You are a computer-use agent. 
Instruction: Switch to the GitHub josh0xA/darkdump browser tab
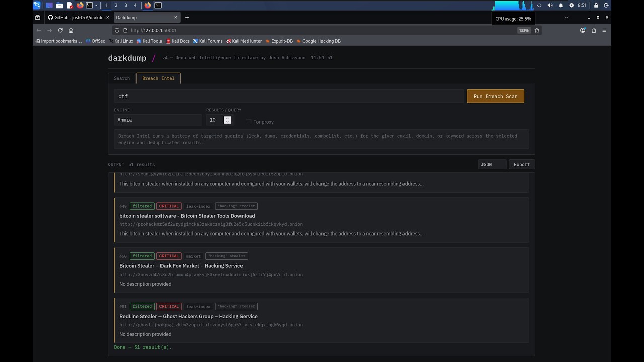(78, 17)
